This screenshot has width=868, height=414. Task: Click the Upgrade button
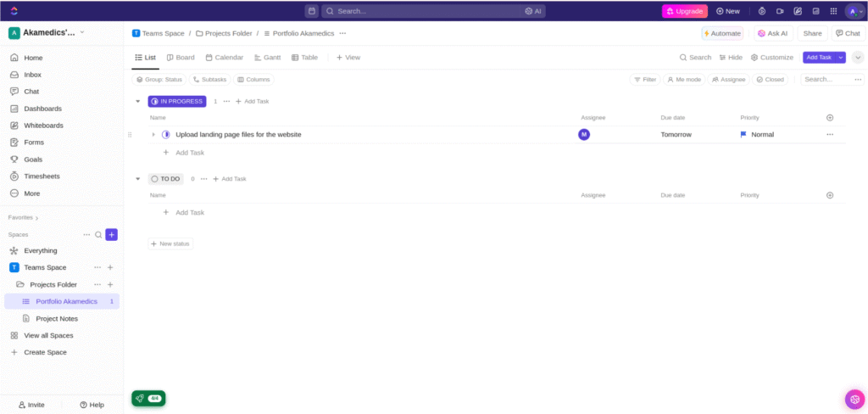coord(684,11)
